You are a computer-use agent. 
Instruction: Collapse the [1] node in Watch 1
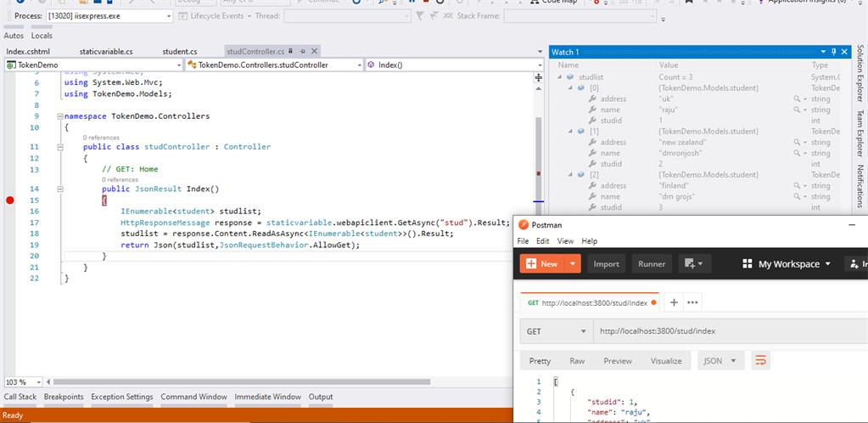pos(570,132)
